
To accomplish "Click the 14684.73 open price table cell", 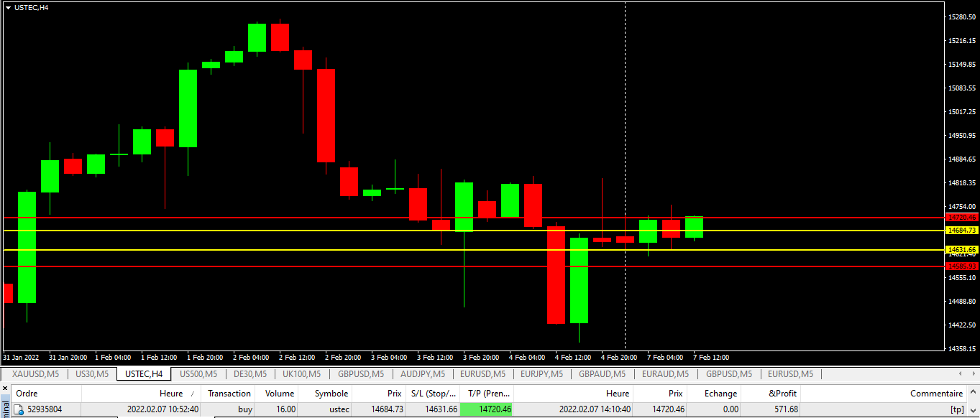I will click(x=387, y=409).
